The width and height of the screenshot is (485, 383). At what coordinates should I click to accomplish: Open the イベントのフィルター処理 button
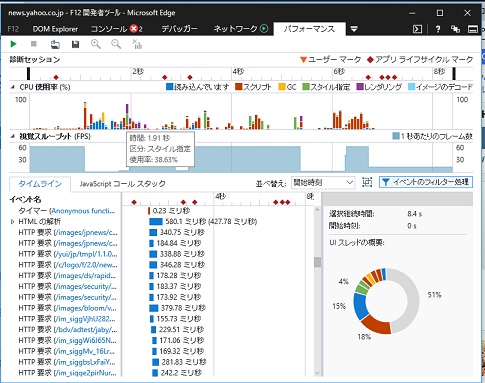[x=426, y=182]
